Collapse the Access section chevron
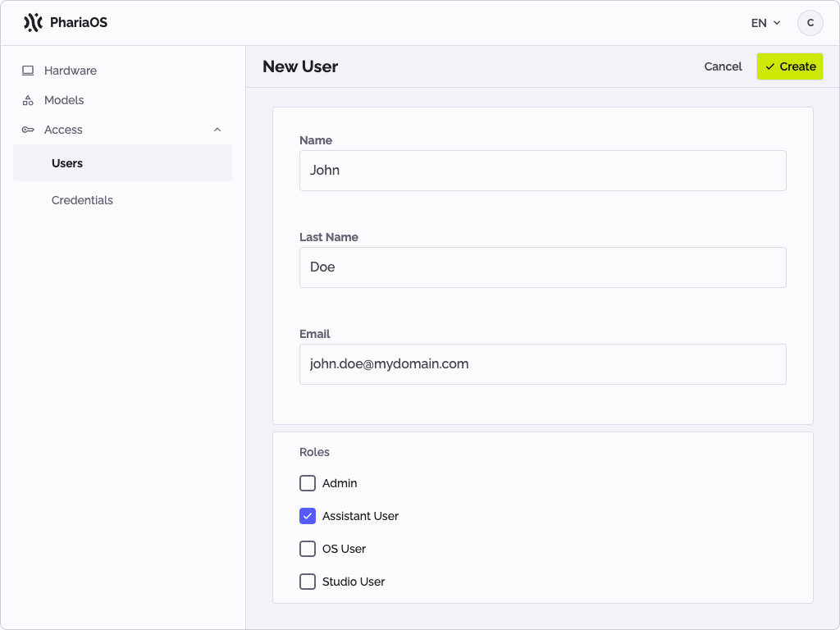 click(x=217, y=130)
